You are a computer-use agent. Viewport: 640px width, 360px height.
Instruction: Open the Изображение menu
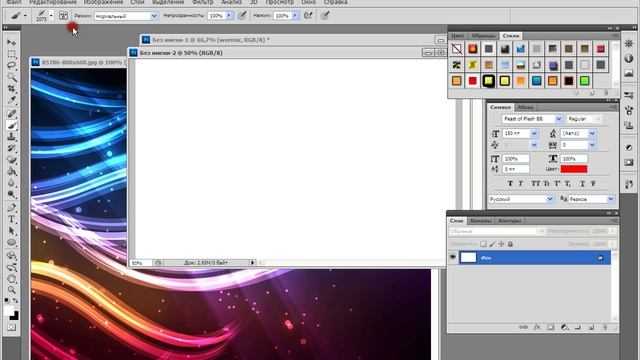coord(103,2)
